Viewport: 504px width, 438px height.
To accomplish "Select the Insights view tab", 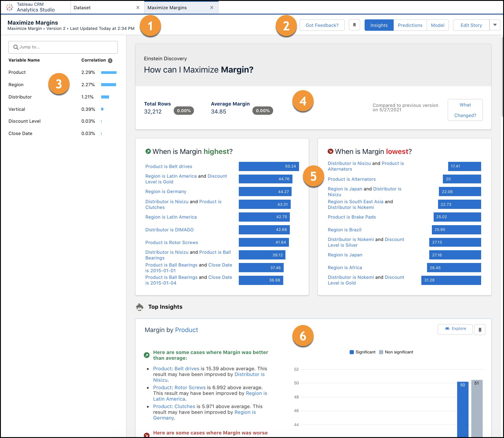I will (379, 25).
